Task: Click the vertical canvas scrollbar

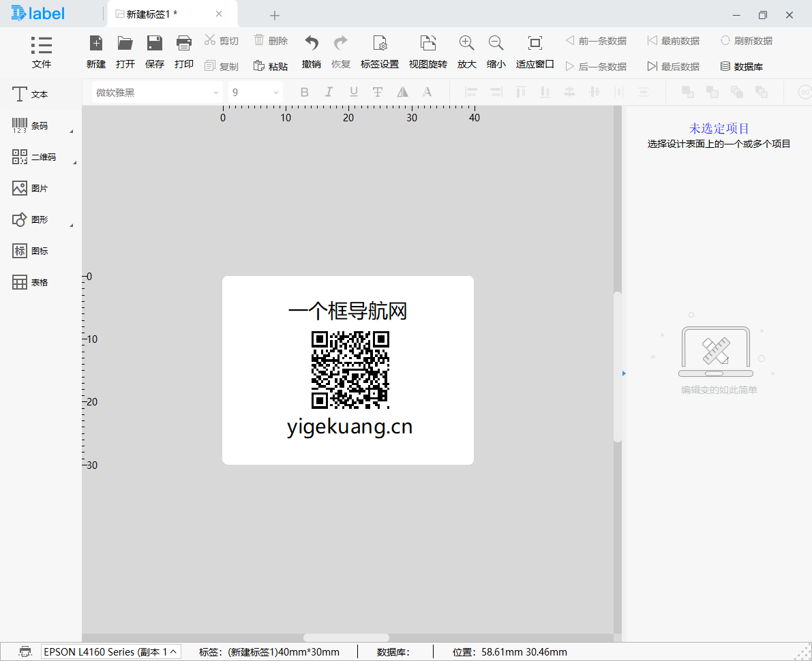Action: pos(617,367)
